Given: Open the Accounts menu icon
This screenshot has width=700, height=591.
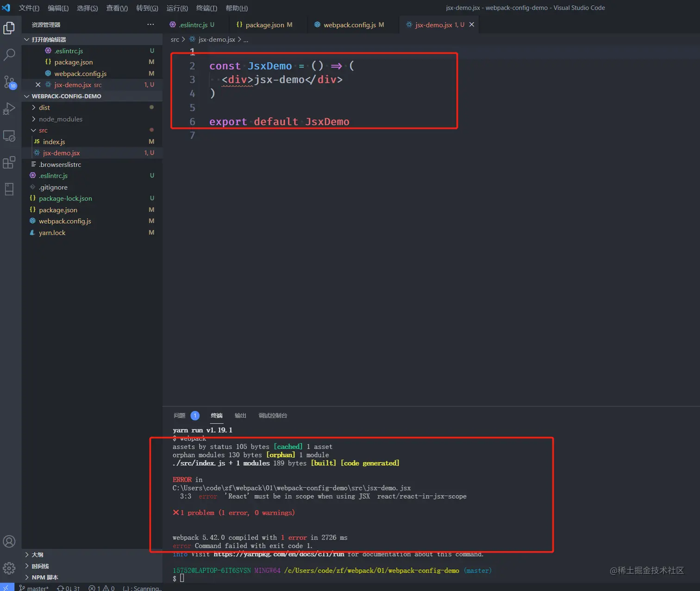Looking at the screenshot, I should [9, 541].
